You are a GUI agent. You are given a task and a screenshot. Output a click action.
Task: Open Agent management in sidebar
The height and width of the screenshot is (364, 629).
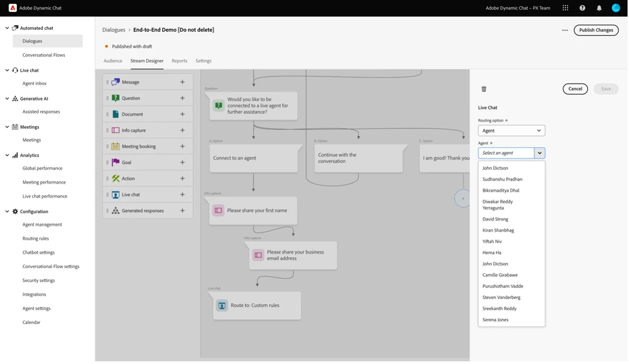click(x=42, y=224)
